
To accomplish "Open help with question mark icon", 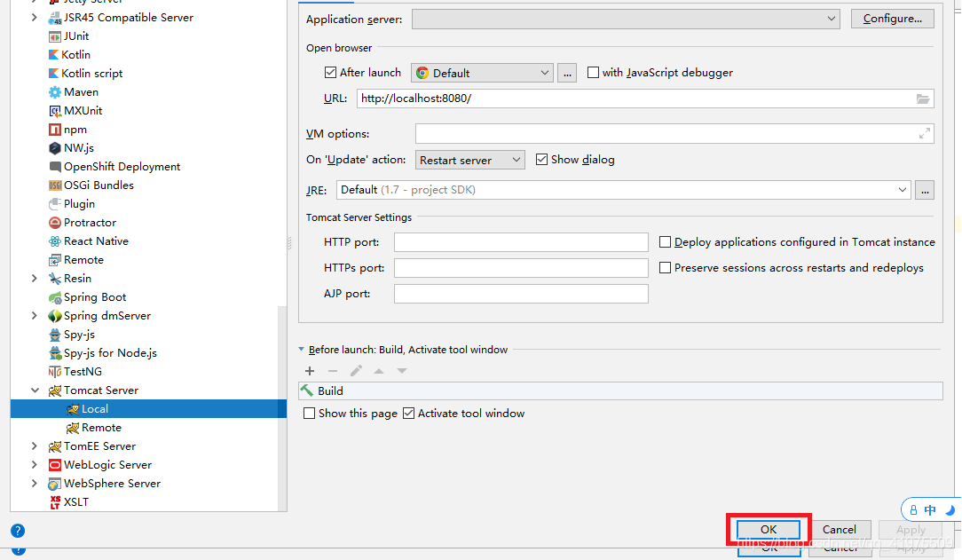I will (x=18, y=531).
